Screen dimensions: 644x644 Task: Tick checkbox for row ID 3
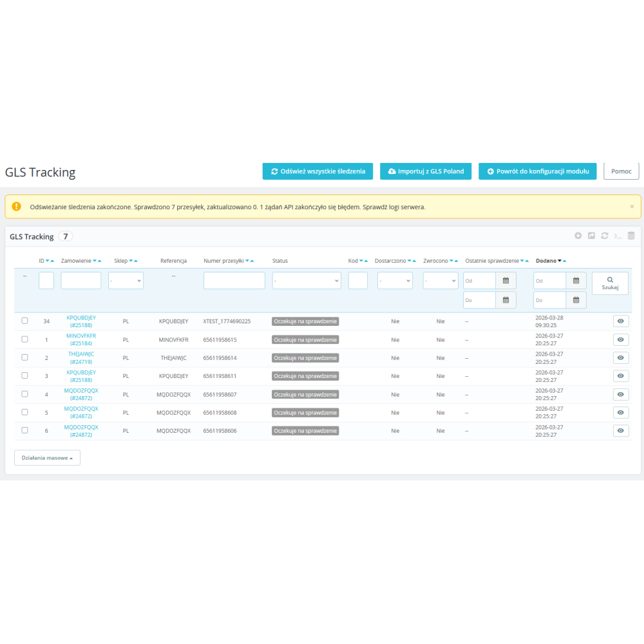point(24,375)
